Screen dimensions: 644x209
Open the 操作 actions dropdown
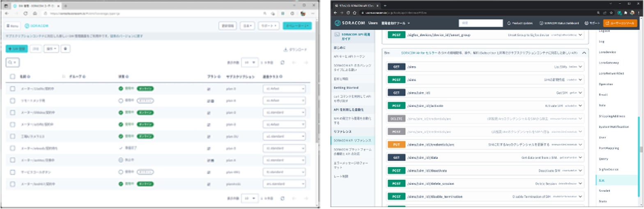click(51, 49)
